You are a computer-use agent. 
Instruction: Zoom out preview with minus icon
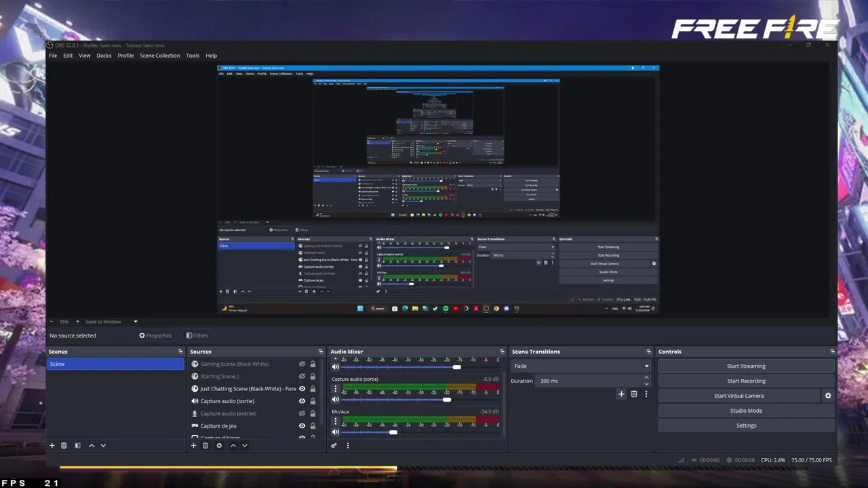51,322
